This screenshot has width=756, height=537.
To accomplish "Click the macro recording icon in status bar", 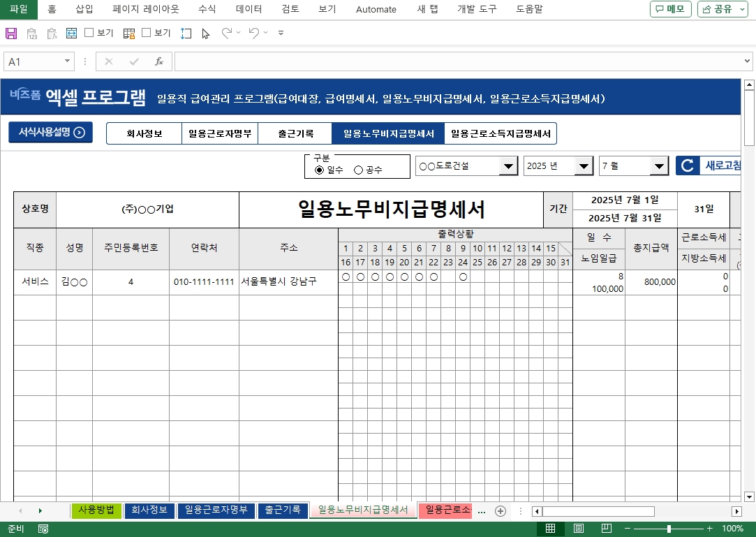I will (43, 529).
